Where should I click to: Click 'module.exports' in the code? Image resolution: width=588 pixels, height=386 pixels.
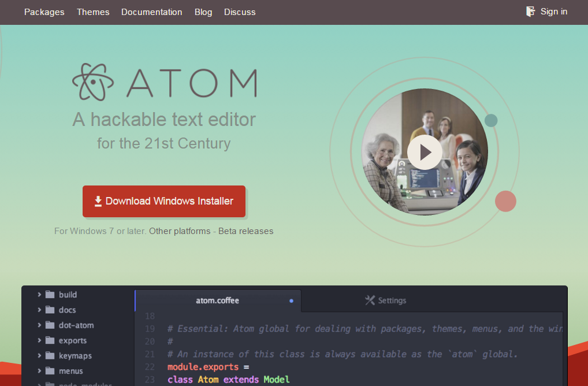(203, 367)
